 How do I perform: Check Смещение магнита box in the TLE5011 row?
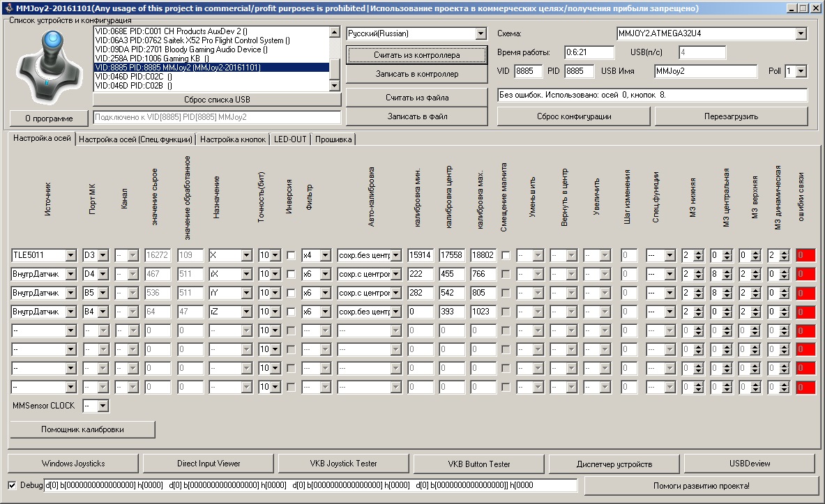coord(506,255)
